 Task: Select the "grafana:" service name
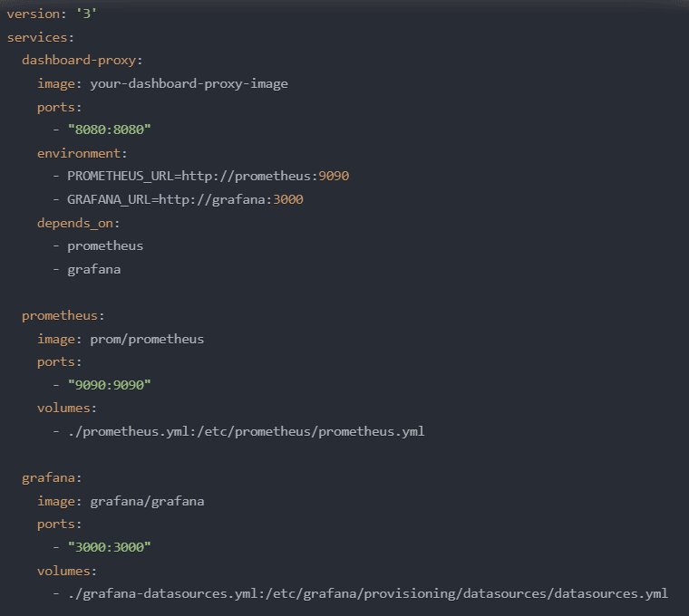[x=52, y=477]
